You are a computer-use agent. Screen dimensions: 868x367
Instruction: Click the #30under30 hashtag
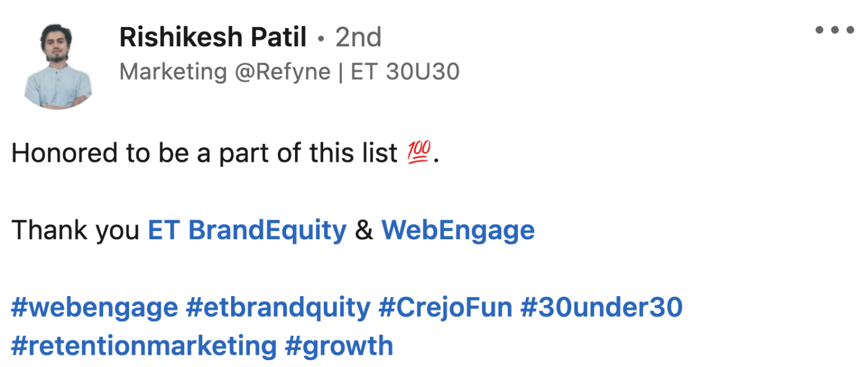click(602, 307)
